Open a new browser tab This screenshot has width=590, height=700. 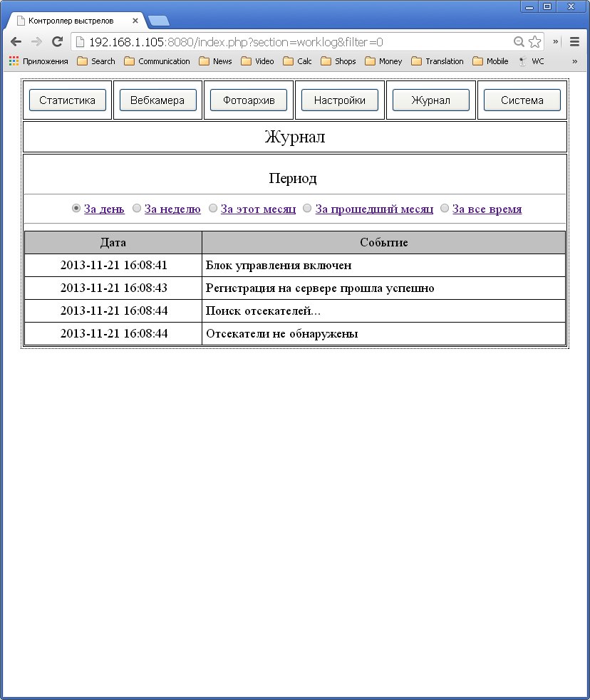click(158, 21)
